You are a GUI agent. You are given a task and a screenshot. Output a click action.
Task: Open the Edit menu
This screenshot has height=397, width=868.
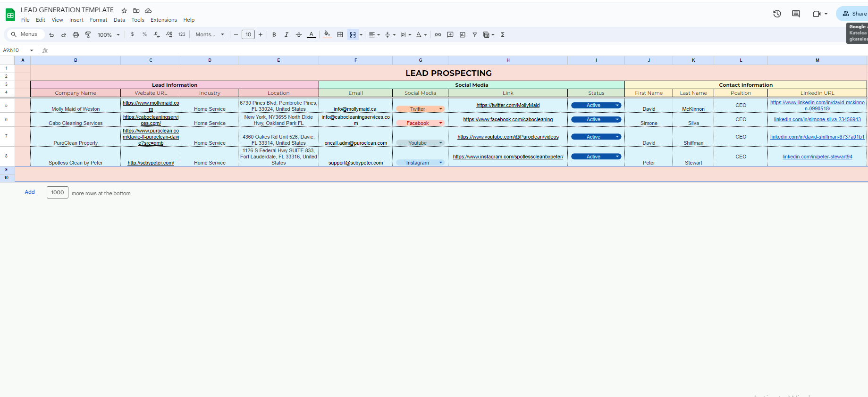coord(41,20)
